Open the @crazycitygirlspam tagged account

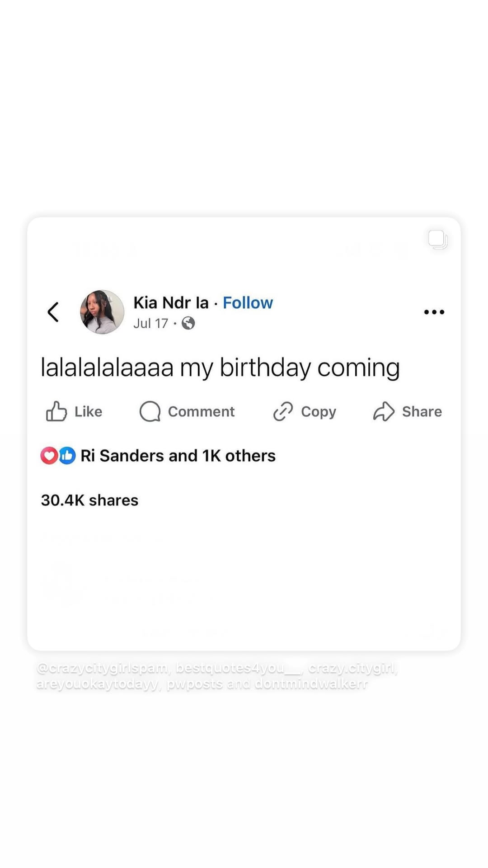point(103,668)
